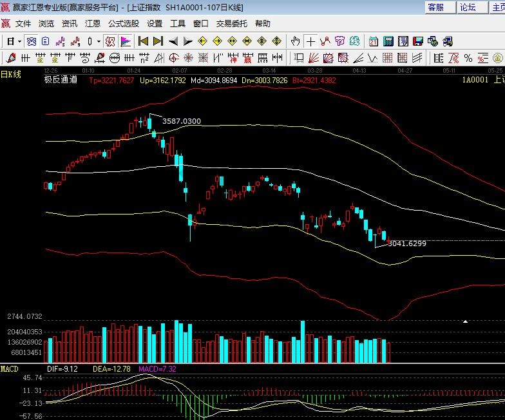Click the 客服 button in title bar
Viewport: 505px width, 420px height.
click(x=436, y=7)
